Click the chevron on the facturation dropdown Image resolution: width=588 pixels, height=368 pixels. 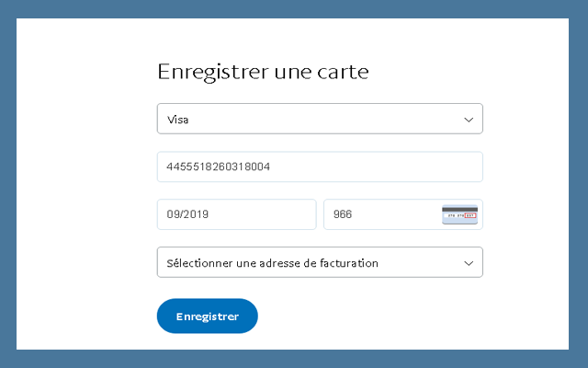[469, 263]
